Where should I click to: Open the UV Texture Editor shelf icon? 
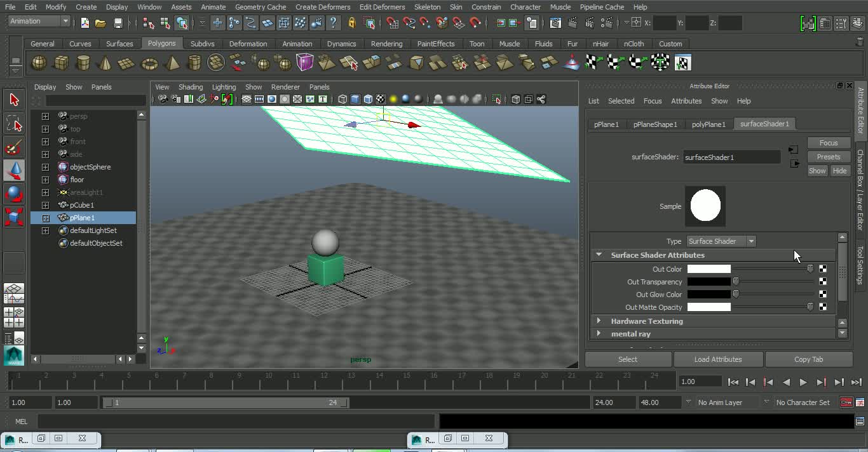(682, 63)
